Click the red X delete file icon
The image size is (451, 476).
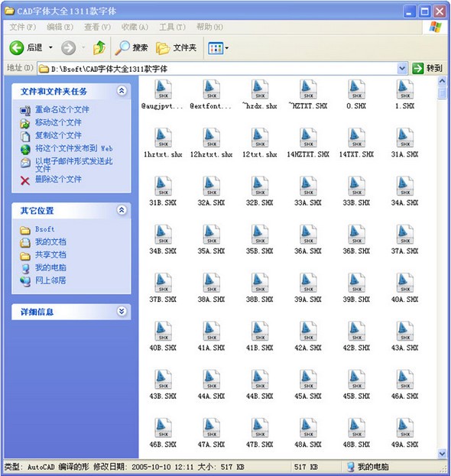click(25, 181)
